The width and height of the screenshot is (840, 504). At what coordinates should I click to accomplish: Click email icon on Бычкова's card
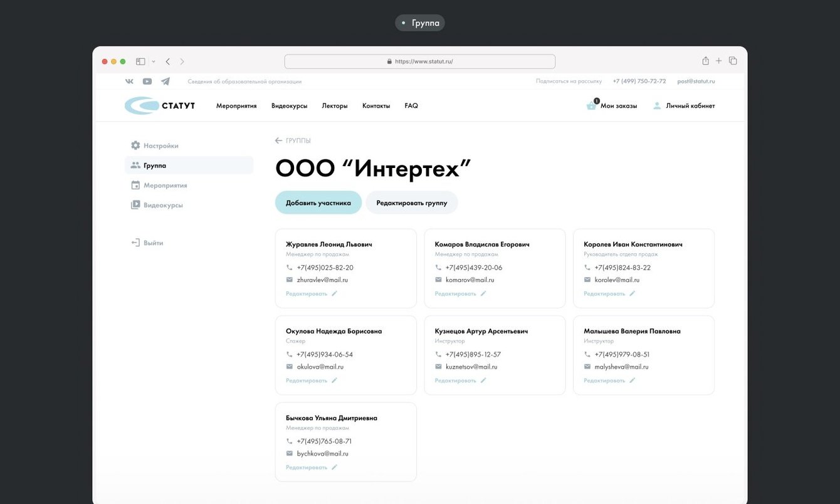pyautogui.click(x=290, y=453)
